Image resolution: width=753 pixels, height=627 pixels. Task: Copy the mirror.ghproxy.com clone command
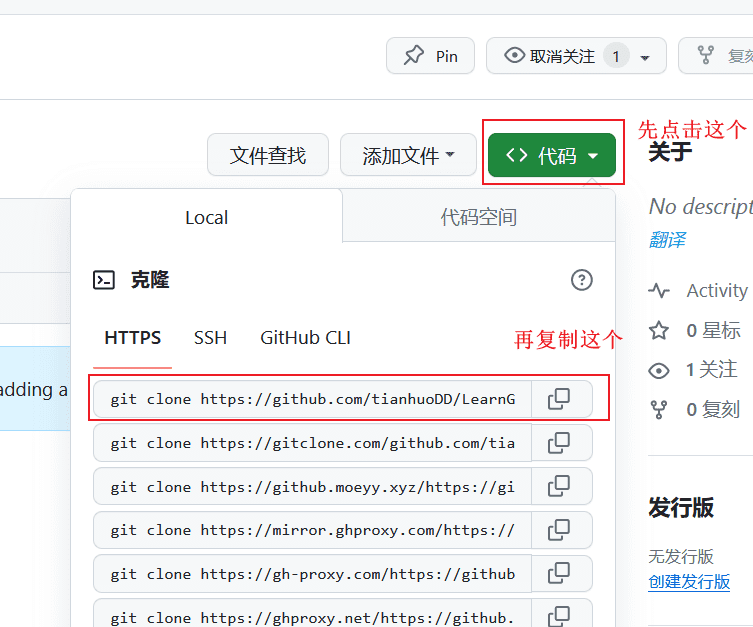click(x=559, y=529)
